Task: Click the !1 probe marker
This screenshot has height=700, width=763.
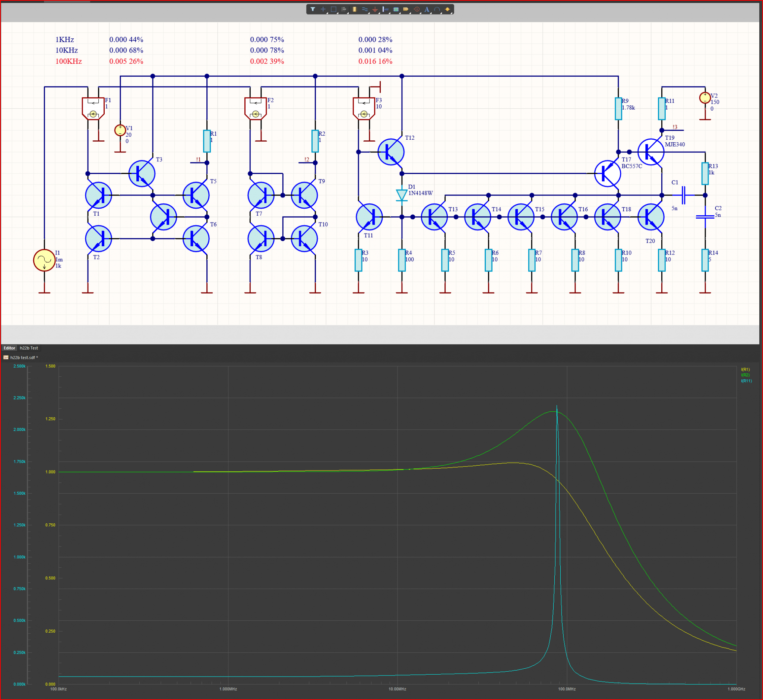Action: click(198, 160)
